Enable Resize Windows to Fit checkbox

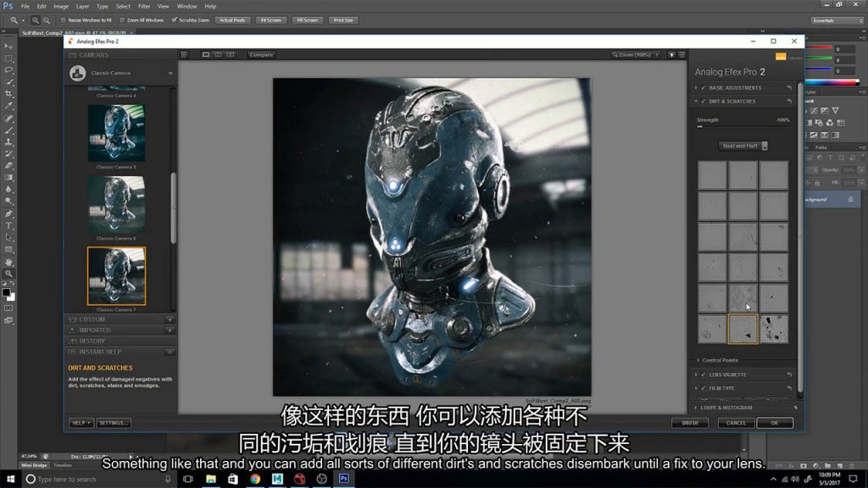point(63,20)
